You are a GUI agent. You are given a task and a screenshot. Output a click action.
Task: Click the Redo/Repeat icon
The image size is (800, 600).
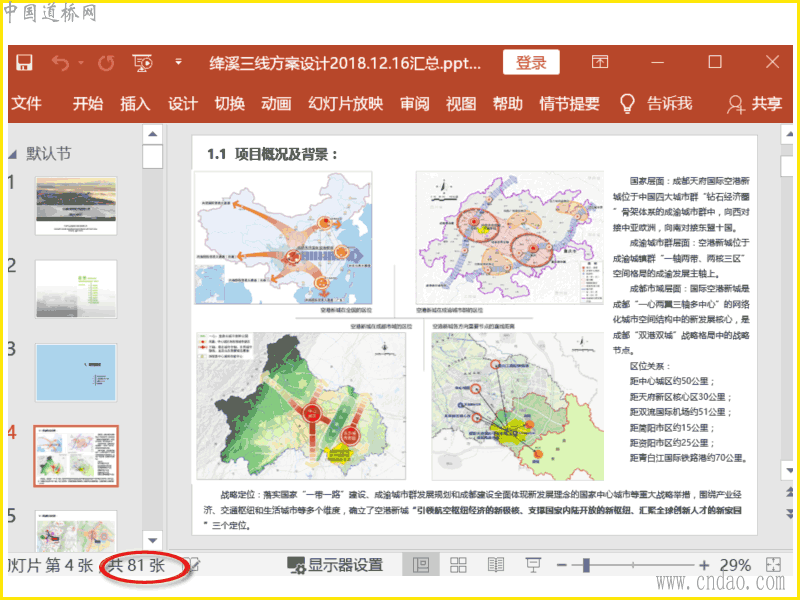[106, 63]
